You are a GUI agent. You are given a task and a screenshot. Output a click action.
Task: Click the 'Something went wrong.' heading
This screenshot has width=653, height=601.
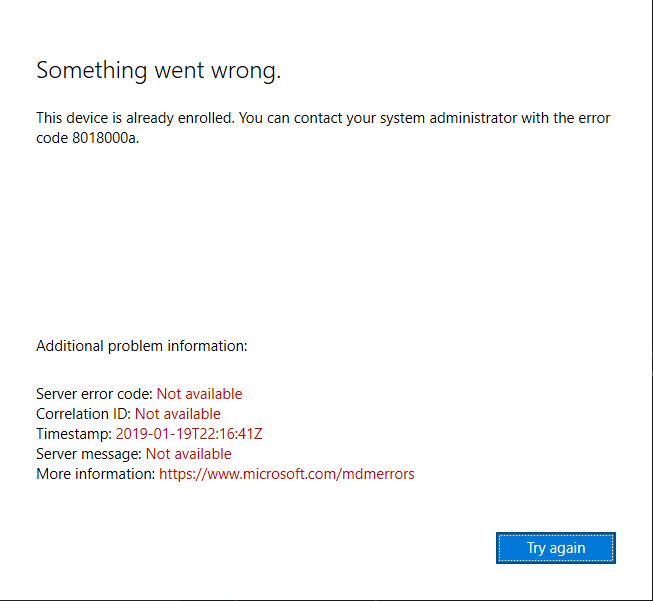tap(159, 70)
